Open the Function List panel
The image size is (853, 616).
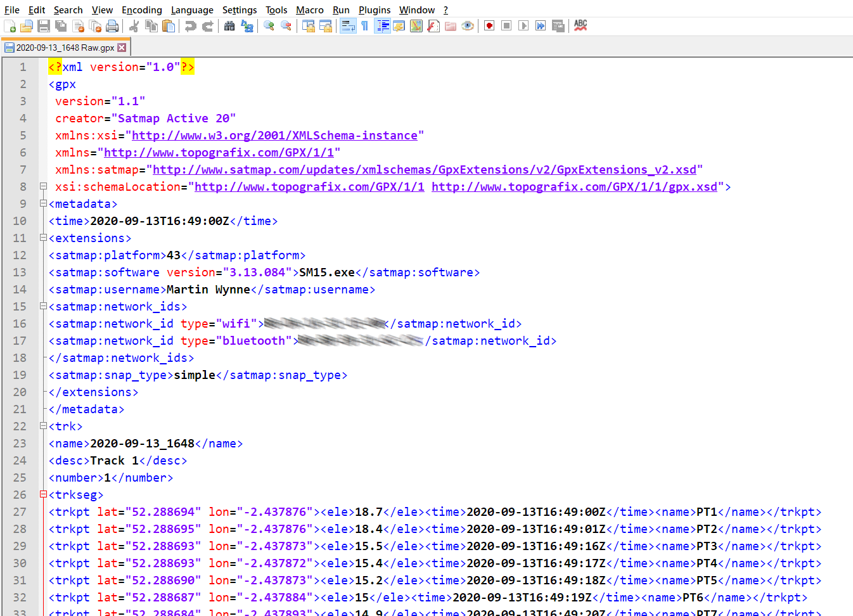click(433, 26)
